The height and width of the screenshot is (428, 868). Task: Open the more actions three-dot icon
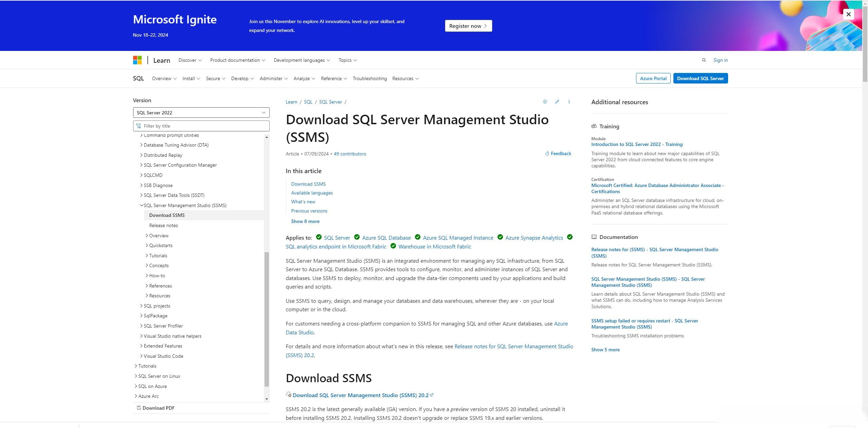pos(569,102)
